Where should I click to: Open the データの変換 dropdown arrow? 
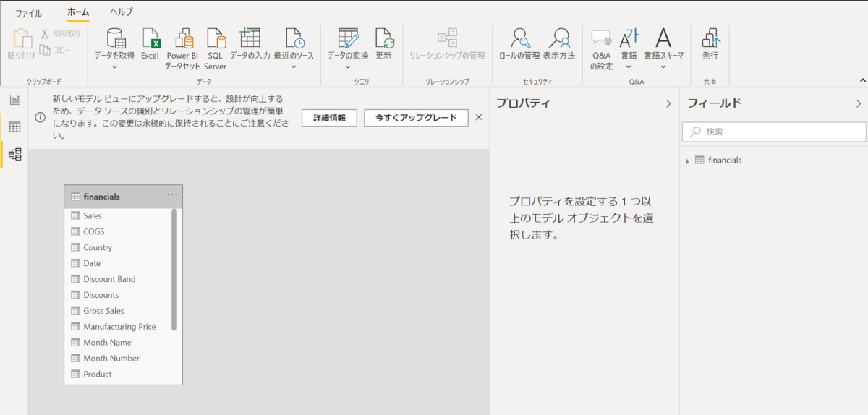click(x=348, y=67)
